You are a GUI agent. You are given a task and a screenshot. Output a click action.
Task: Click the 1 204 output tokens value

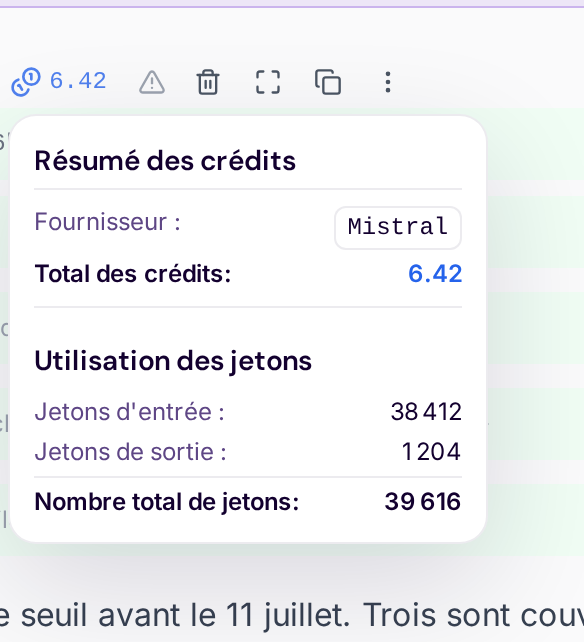click(431, 452)
